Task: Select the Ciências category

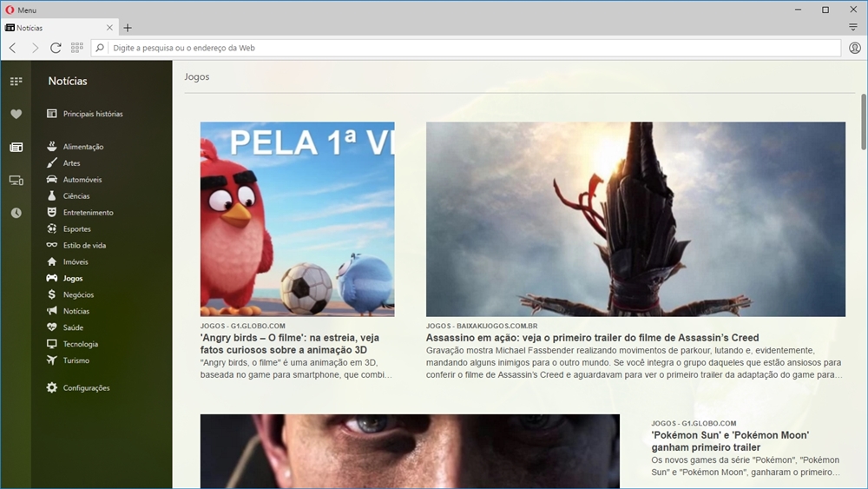Action: tap(68, 196)
